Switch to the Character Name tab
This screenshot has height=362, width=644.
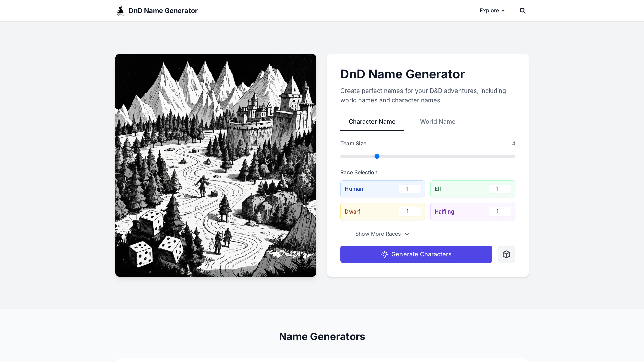point(372,122)
